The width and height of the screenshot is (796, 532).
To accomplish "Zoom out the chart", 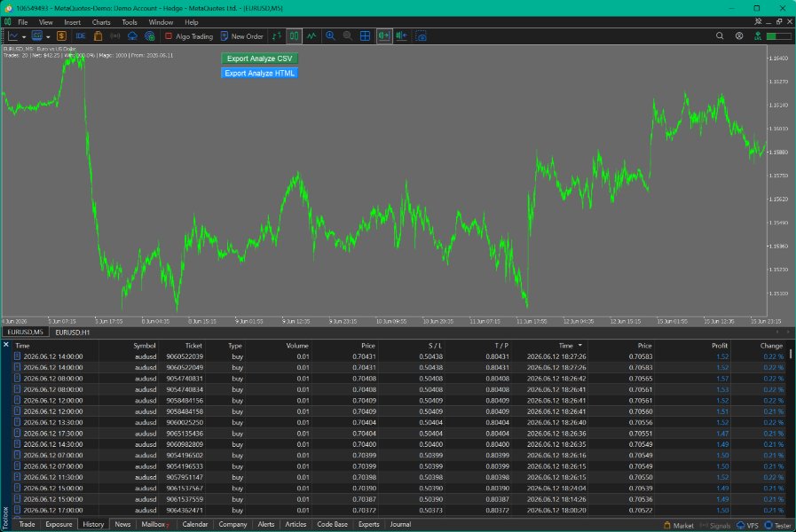I will (x=348, y=36).
